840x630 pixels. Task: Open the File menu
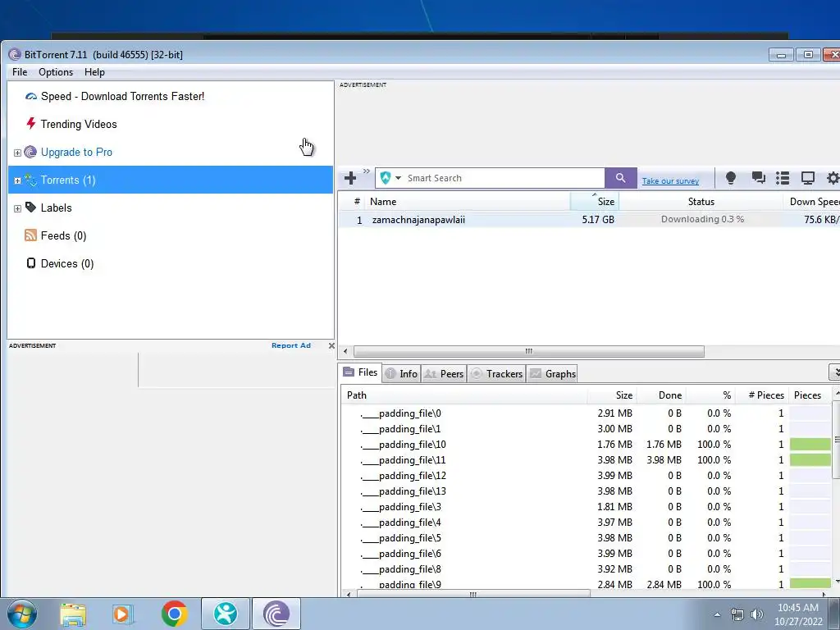[20, 72]
